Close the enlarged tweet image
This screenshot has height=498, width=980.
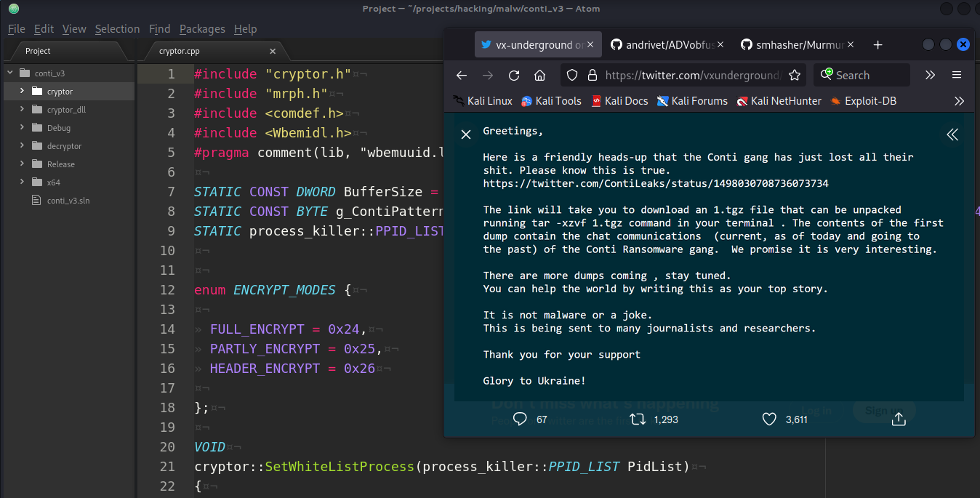coord(466,134)
